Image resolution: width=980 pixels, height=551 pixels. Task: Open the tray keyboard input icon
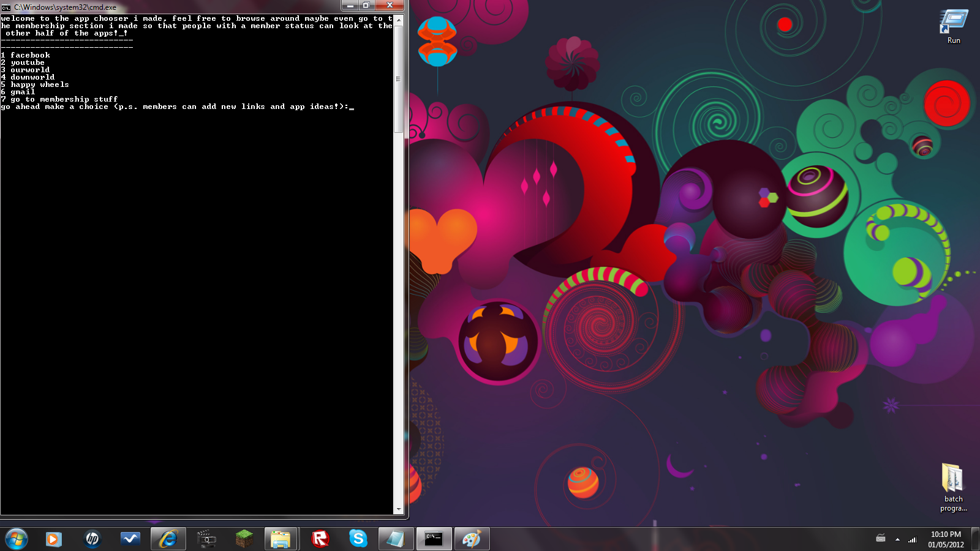click(x=881, y=539)
